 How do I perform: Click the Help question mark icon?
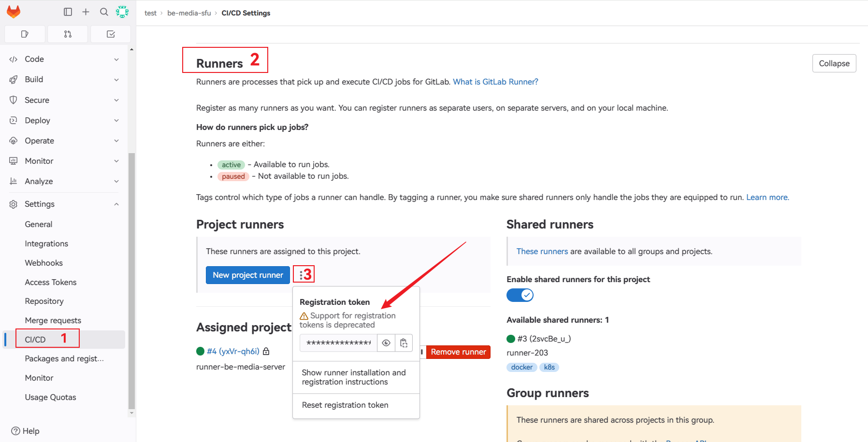(x=15, y=431)
